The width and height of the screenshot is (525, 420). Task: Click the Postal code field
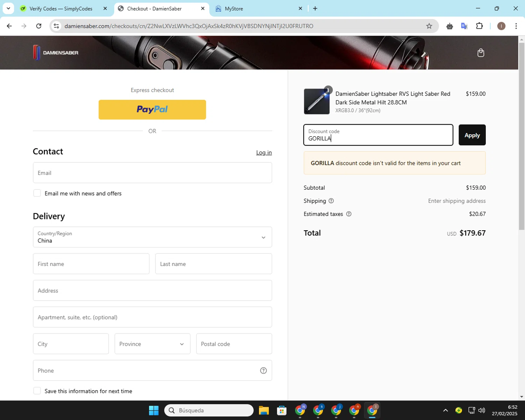click(234, 344)
